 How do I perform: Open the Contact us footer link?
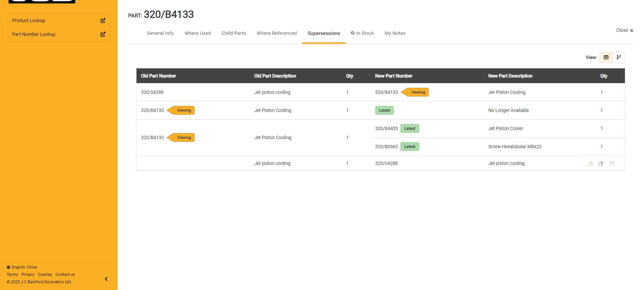(x=65, y=275)
